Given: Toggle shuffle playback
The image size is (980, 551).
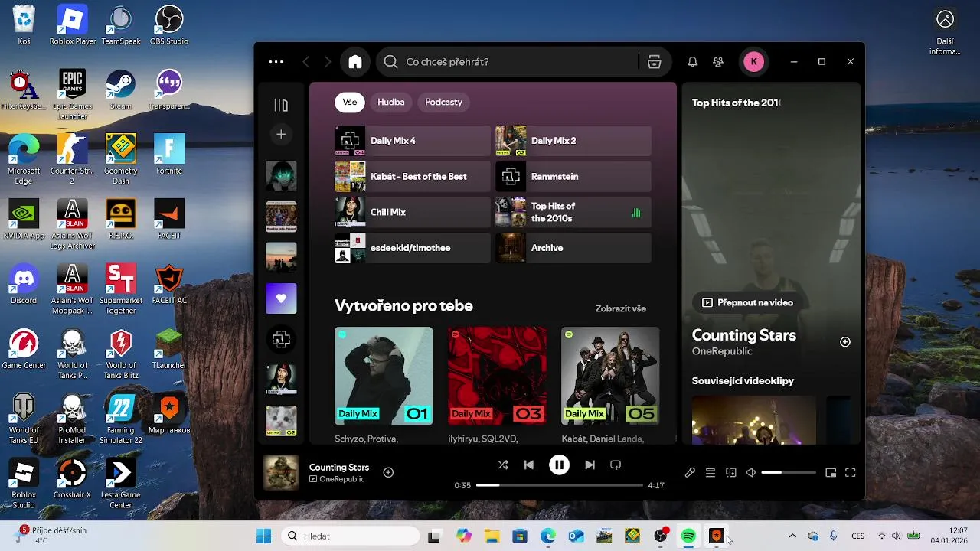Looking at the screenshot, I should click(502, 465).
